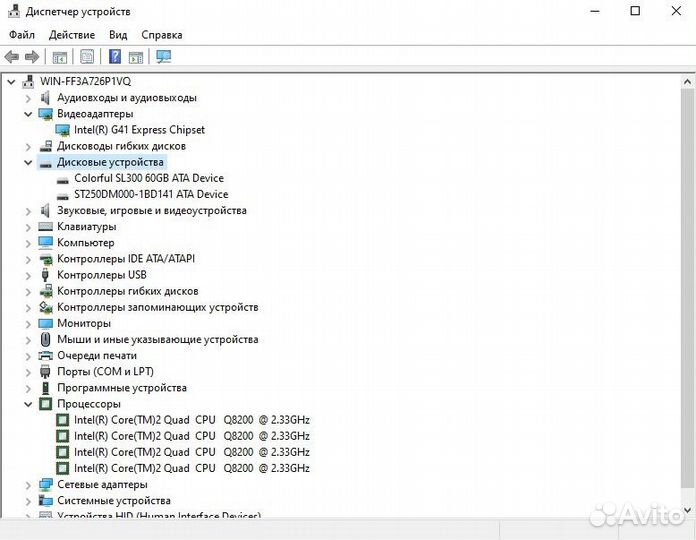Minimize the Диспетчер устройств window
This screenshot has height=540, width=696.
coord(595,11)
